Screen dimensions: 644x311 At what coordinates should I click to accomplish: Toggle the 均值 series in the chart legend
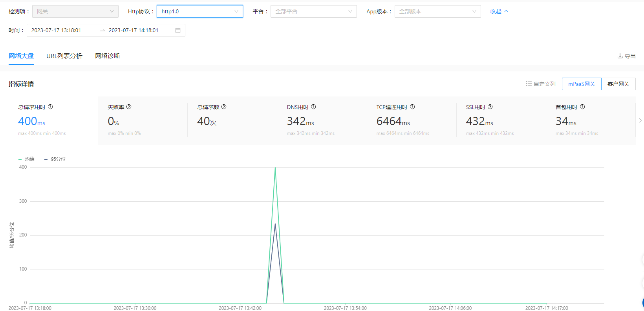click(x=27, y=159)
